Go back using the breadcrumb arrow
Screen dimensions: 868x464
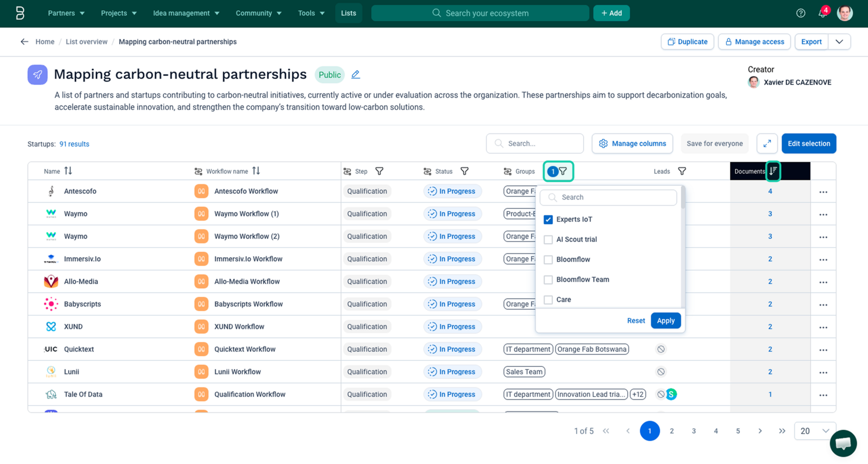24,42
